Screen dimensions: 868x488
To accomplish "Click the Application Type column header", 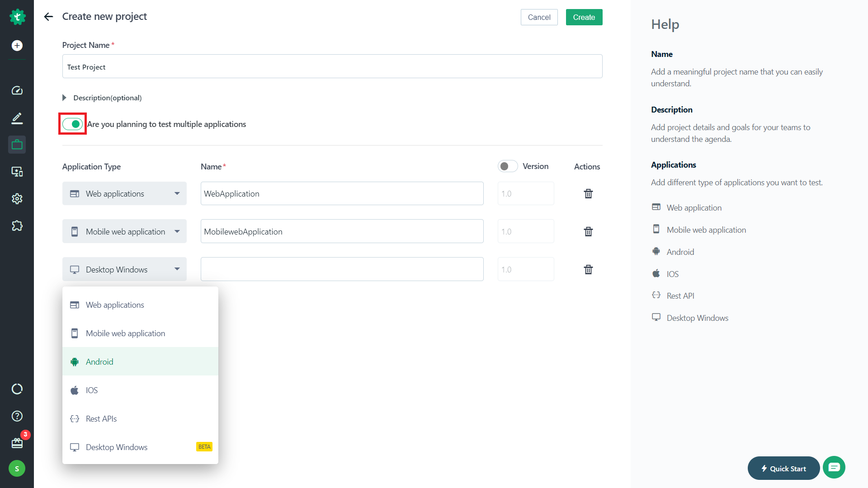I will 91,166.
